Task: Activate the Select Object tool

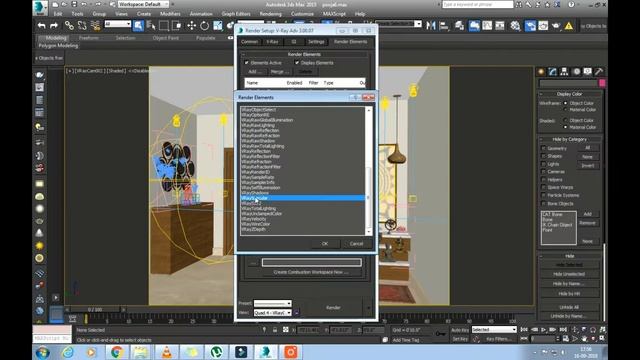Action: coord(138,26)
